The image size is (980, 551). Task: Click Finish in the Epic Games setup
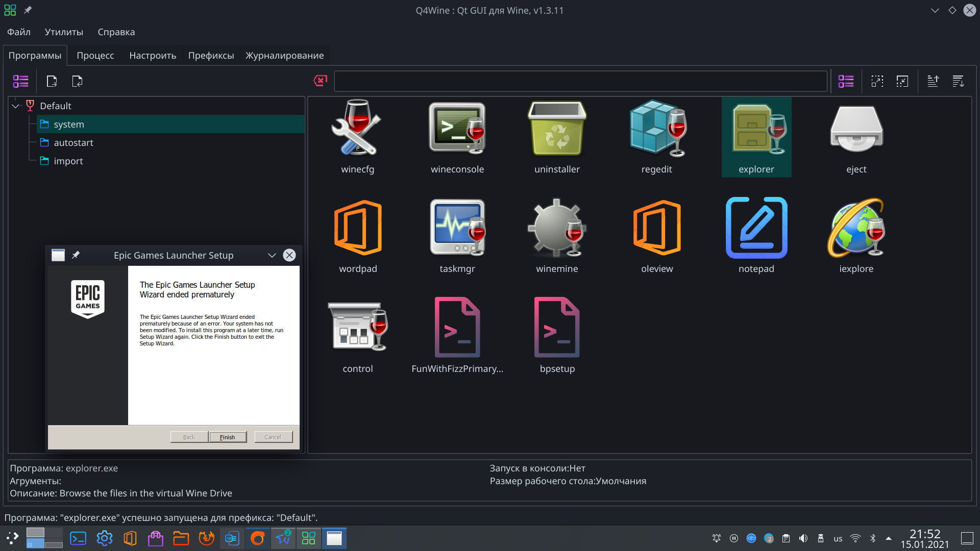228,437
